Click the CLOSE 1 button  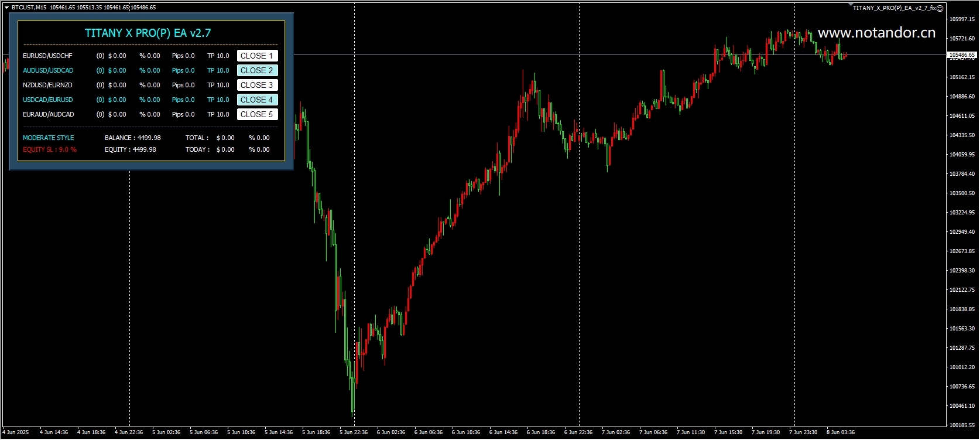257,56
